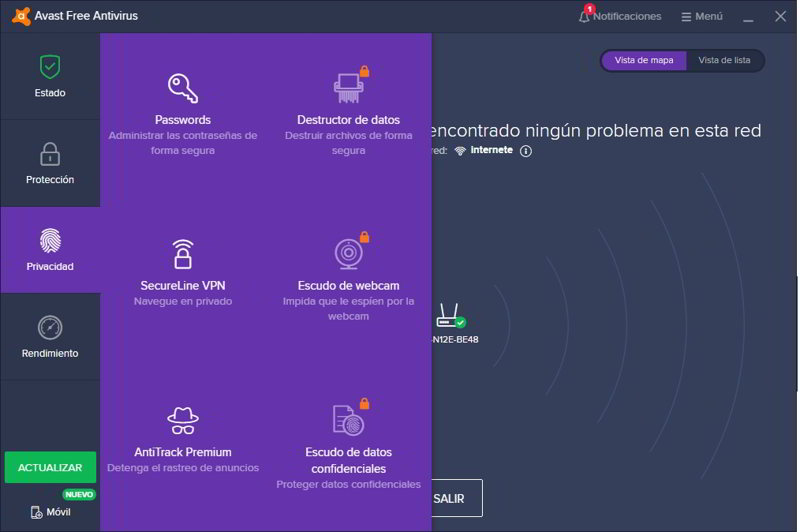Open Protección padlock section
Viewport: 800px width, 532px height.
[x=50, y=154]
